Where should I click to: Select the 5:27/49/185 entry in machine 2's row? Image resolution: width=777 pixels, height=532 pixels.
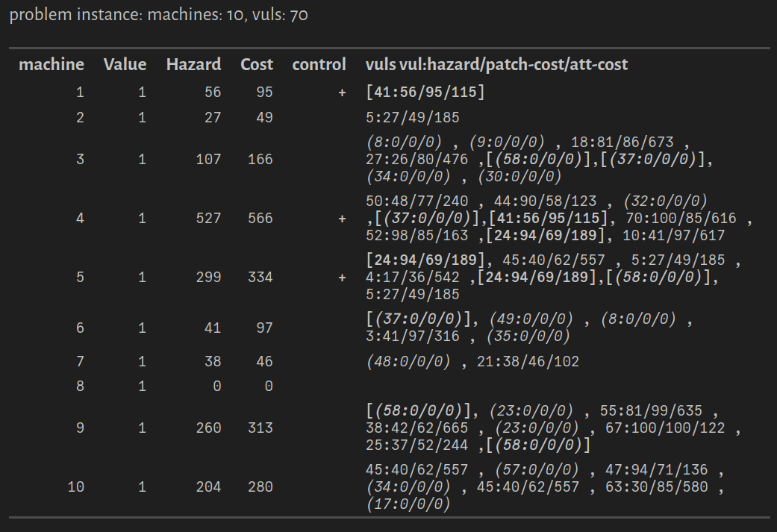(x=413, y=118)
